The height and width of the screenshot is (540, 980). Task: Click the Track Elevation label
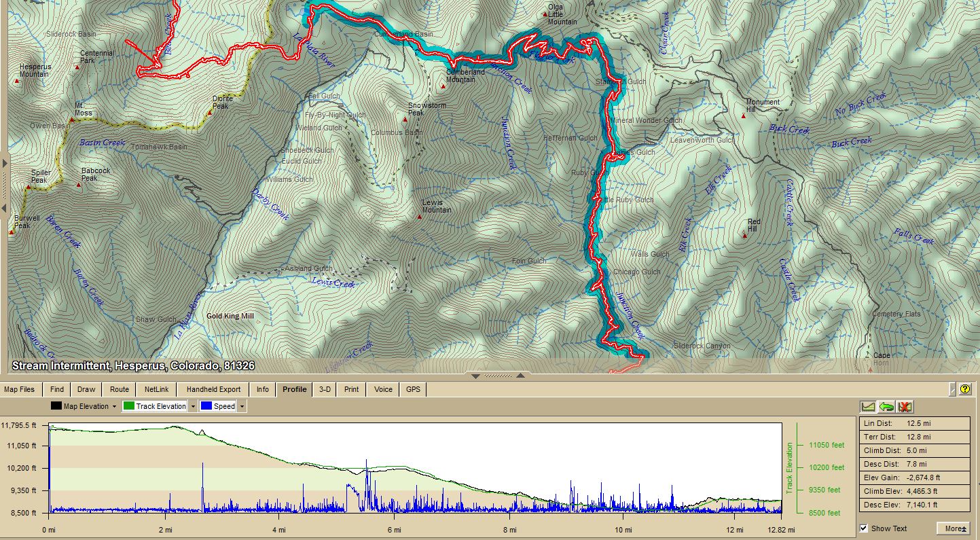(x=161, y=407)
